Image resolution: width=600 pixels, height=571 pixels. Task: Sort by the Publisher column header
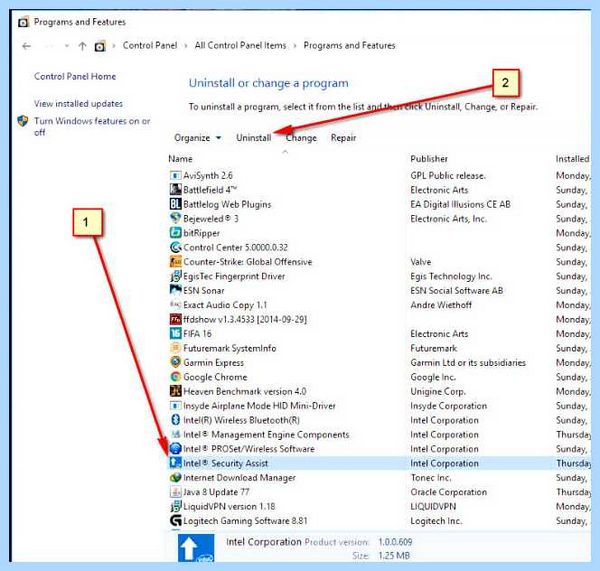tap(429, 159)
